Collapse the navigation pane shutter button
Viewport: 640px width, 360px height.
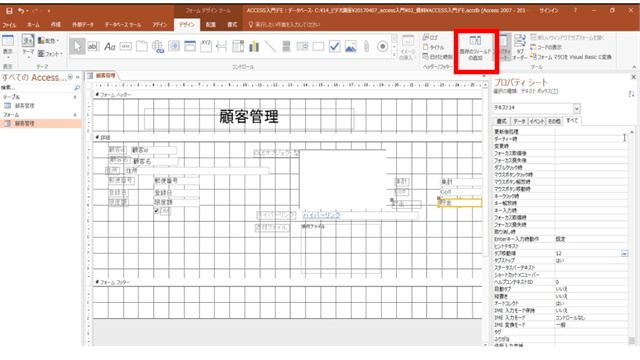click(x=78, y=77)
